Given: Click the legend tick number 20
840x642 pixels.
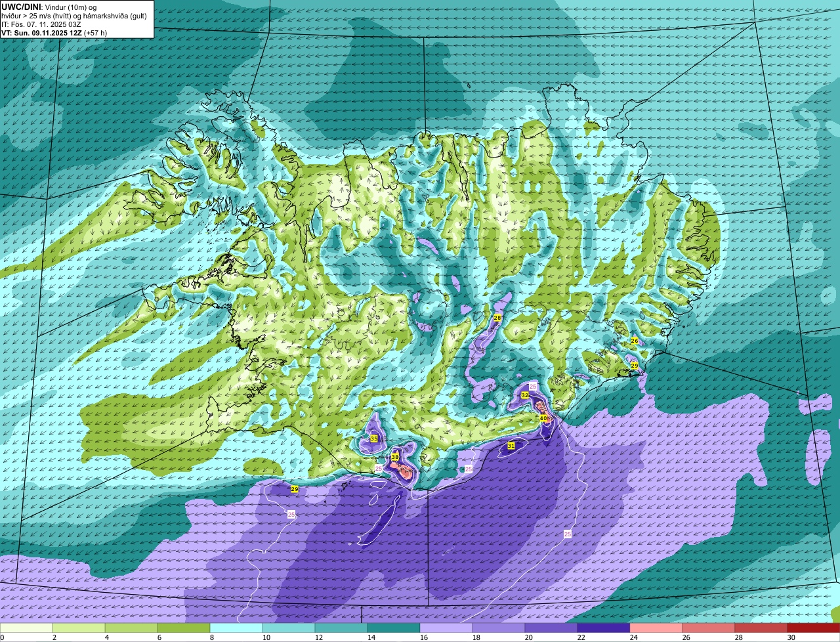Looking at the screenshot, I should coord(528,637).
